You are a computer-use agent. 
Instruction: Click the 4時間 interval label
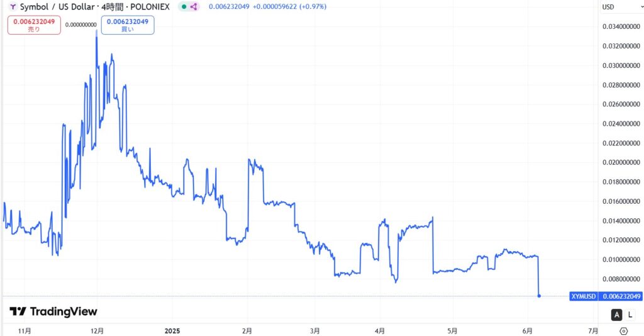112,7
